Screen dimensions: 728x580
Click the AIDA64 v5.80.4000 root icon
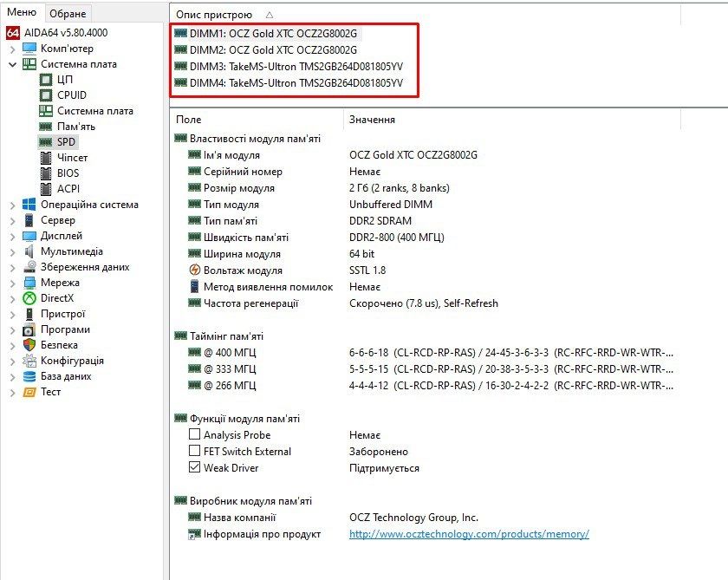click(x=13, y=32)
